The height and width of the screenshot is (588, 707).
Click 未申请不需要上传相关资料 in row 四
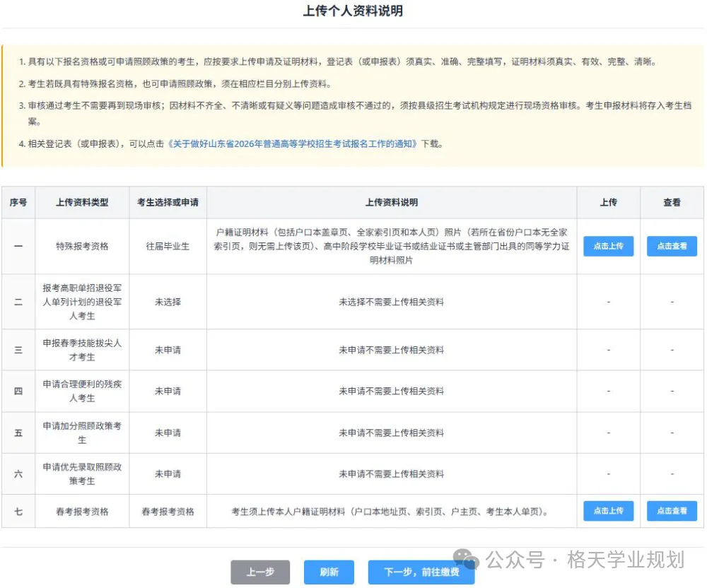pyautogui.click(x=392, y=391)
